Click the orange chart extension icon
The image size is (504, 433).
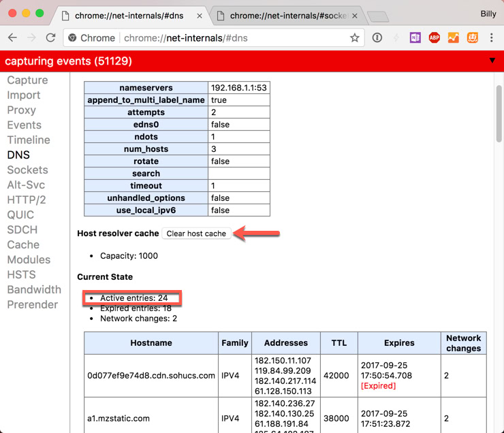[453, 38]
